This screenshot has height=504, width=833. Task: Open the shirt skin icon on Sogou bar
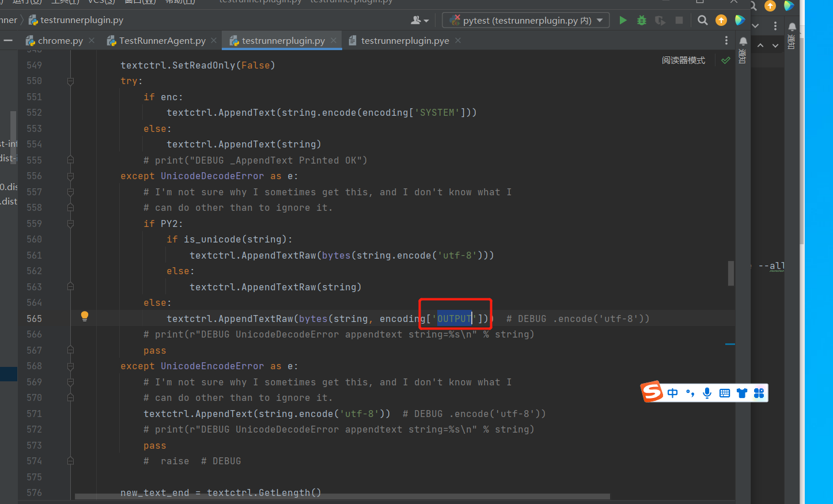pyautogui.click(x=742, y=393)
